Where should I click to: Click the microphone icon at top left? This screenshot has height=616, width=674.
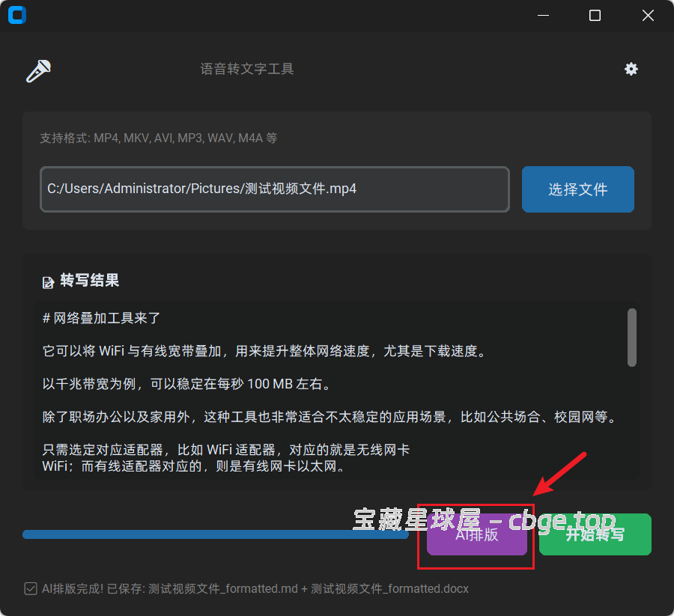click(37, 70)
